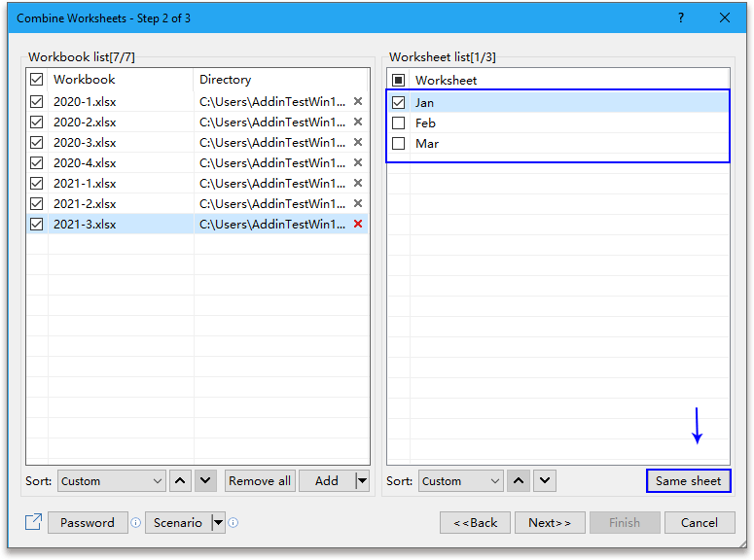
Task: Show info tooltip next to Password button
Action: point(136,522)
